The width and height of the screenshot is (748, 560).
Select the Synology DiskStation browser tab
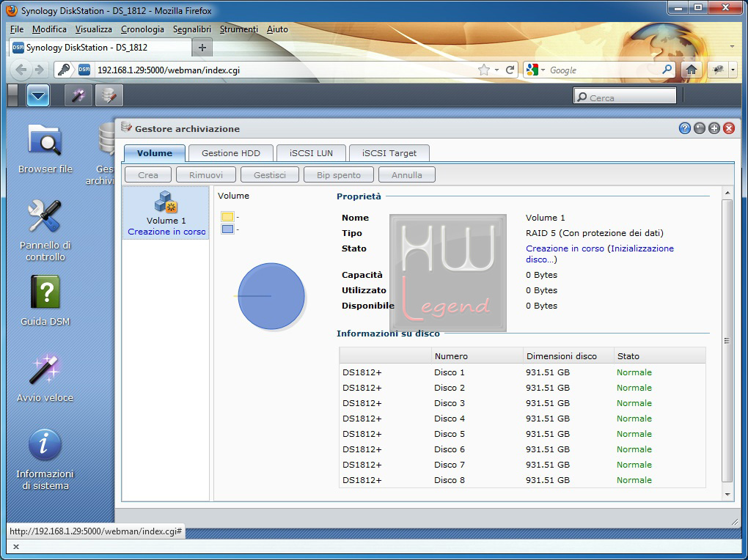(100, 47)
